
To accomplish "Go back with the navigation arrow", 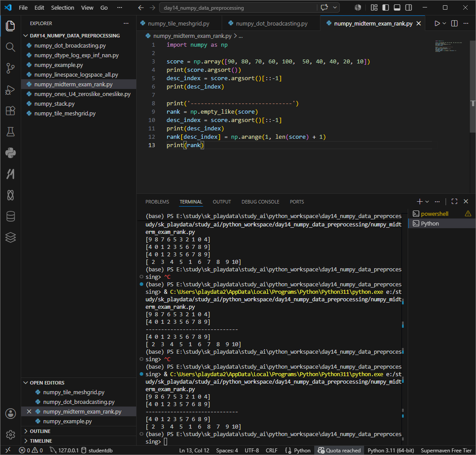I will coord(141,7).
